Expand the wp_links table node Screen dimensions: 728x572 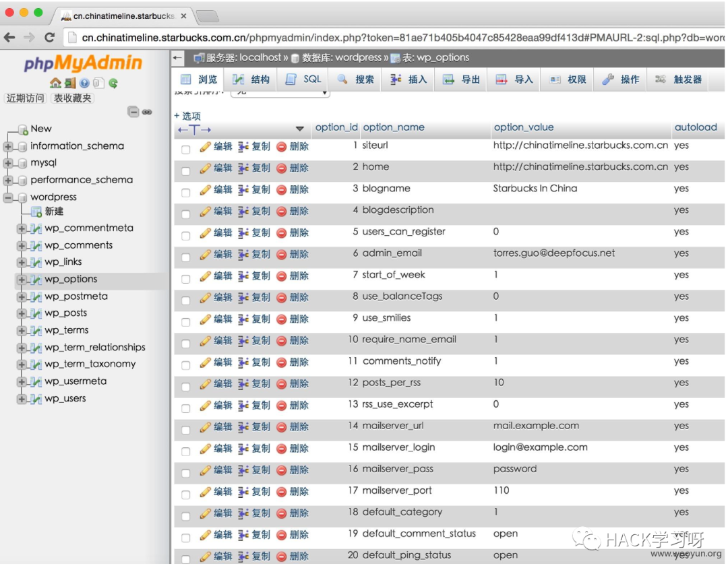[x=22, y=262]
